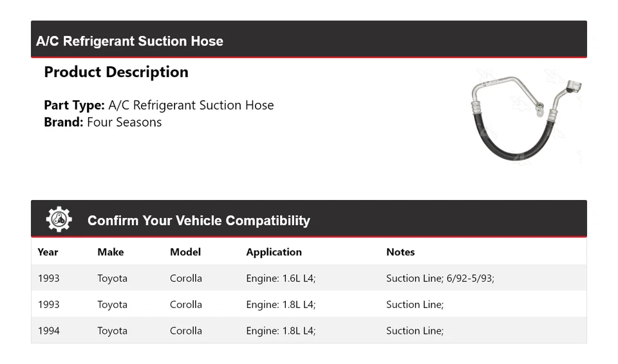
Task: Click 'Engine: 1.8L L4;' in the 1994 row
Action: [x=281, y=331]
